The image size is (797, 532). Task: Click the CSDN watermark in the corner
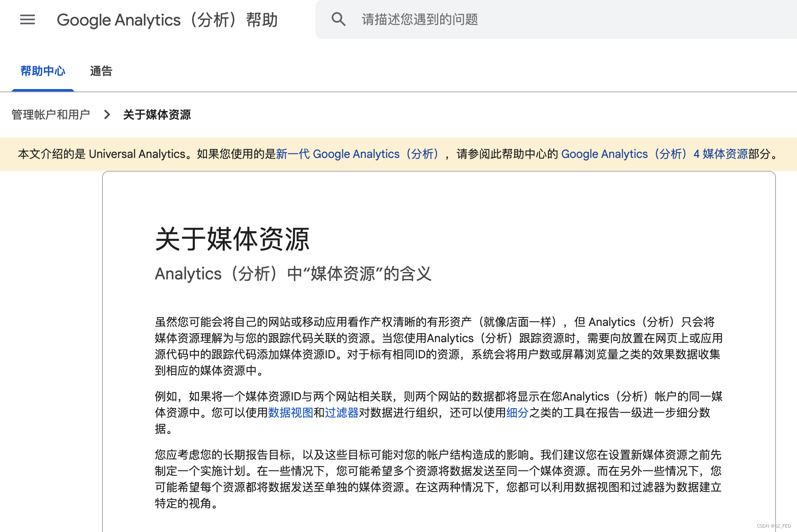tap(773, 526)
